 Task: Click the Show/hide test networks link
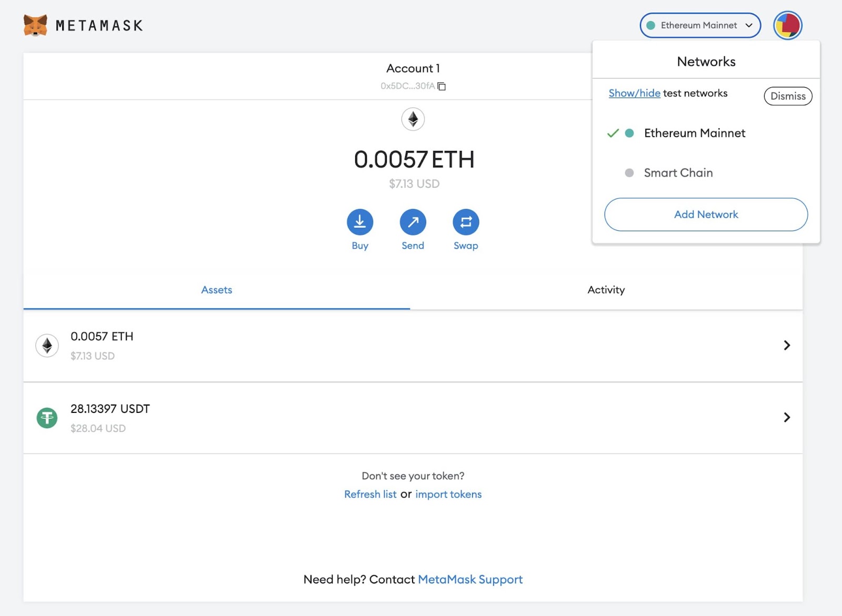point(634,93)
